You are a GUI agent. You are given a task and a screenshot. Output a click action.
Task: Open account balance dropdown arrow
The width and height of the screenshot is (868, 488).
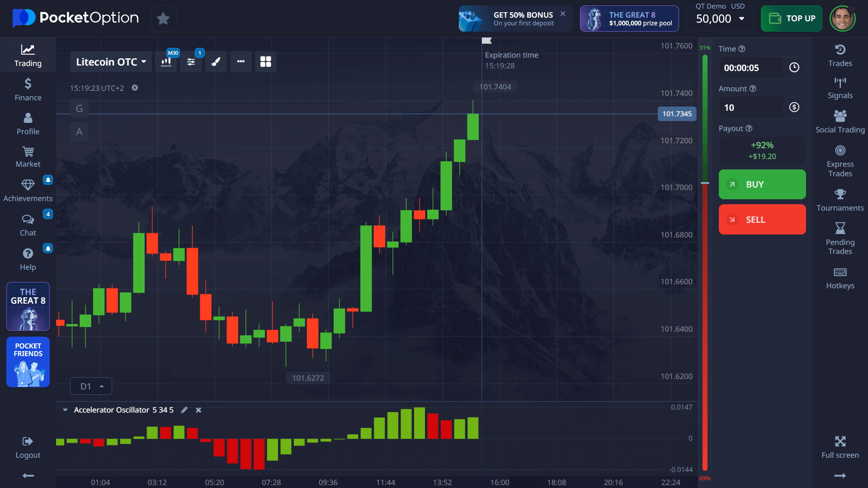(x=742, y=19)
